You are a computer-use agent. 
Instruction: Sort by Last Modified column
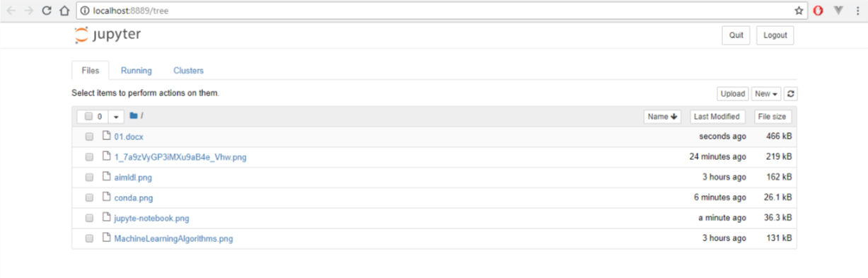tap(717, 117)
